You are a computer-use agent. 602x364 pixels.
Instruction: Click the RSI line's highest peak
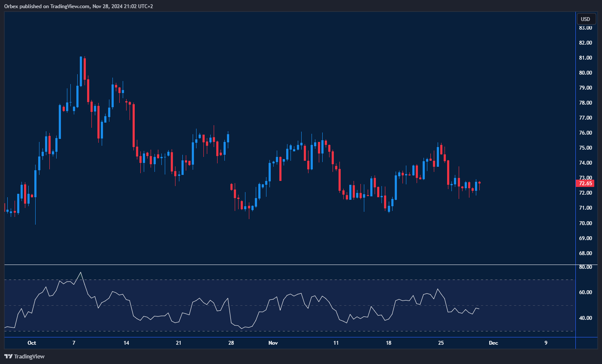tap(80, 273)
